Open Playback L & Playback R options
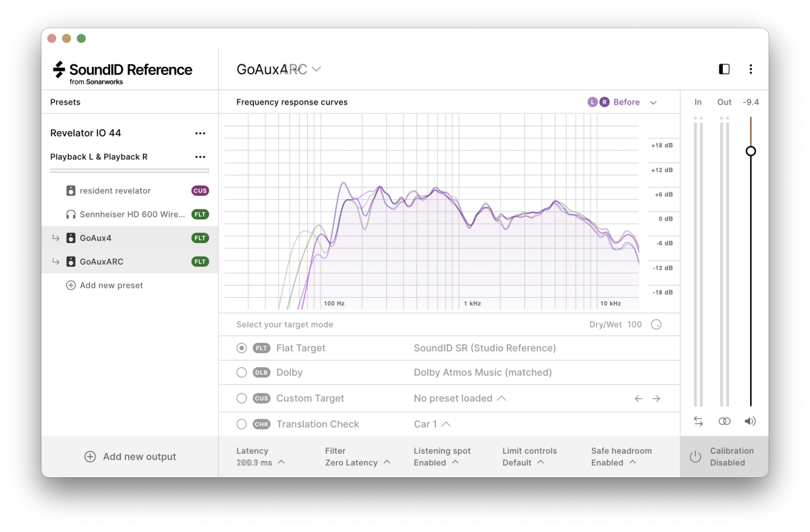Viewport: 810px width, 532px height. click(x=200, y=157)
